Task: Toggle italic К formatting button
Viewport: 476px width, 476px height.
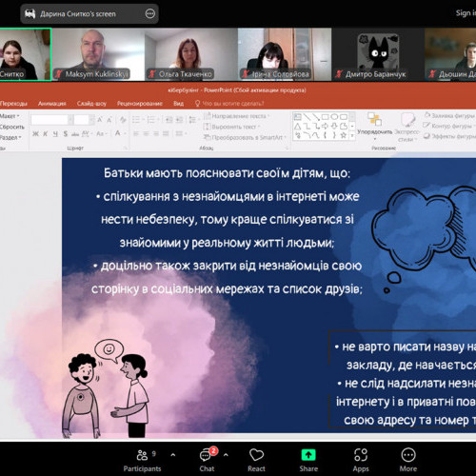Action: click(x=46, y=134)
